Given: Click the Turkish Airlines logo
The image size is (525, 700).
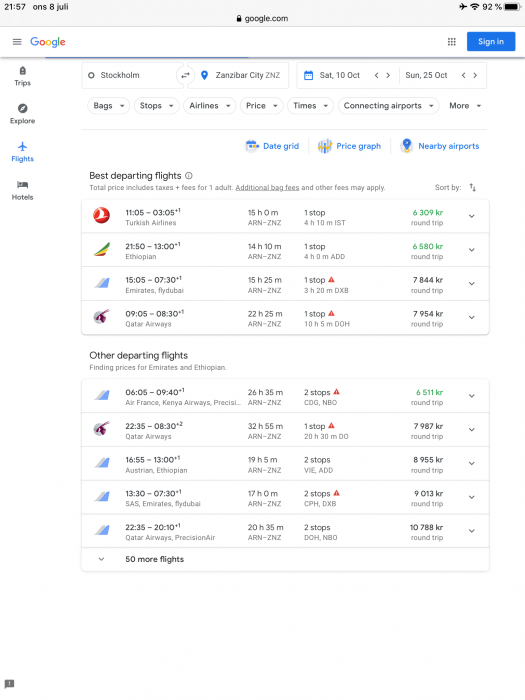Looking at the screenshot, I should 101,216.
